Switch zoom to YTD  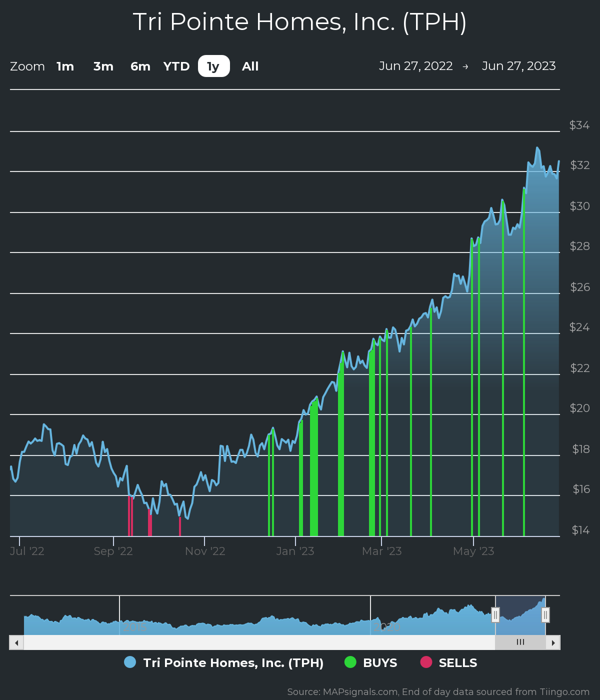click(176, 66)
